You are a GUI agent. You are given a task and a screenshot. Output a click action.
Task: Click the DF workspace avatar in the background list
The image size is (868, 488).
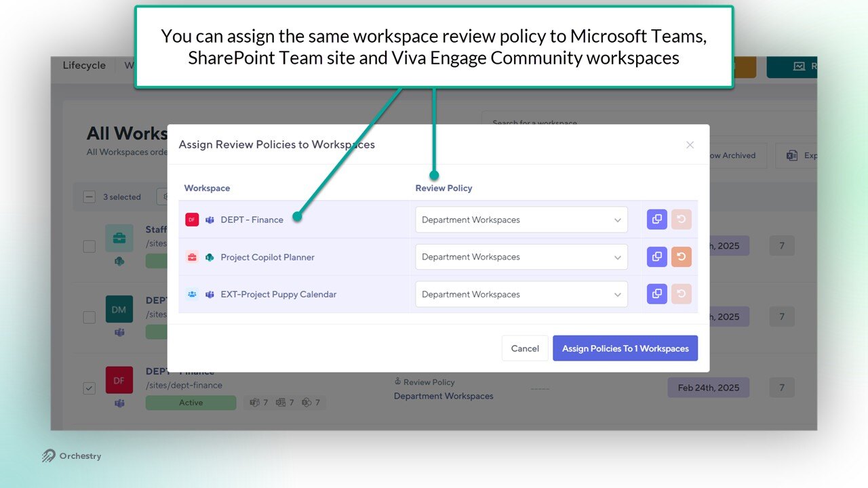[119, 380]
